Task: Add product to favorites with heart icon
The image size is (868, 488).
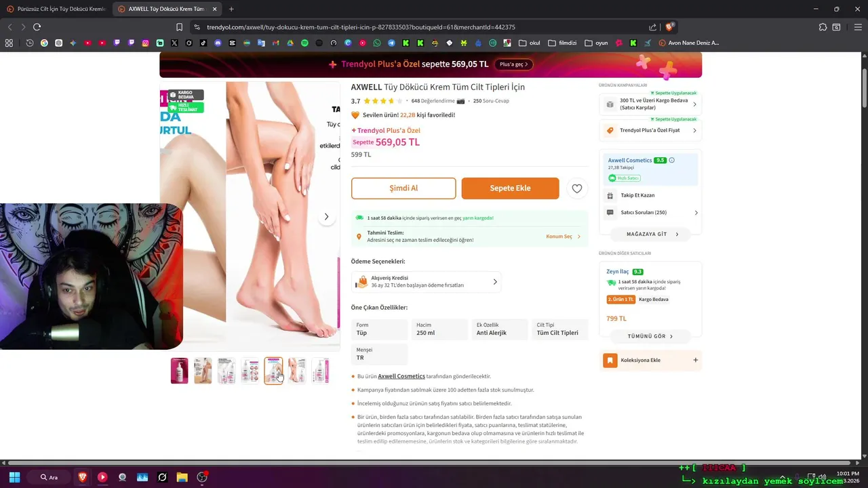Action: tap(577, 188)
